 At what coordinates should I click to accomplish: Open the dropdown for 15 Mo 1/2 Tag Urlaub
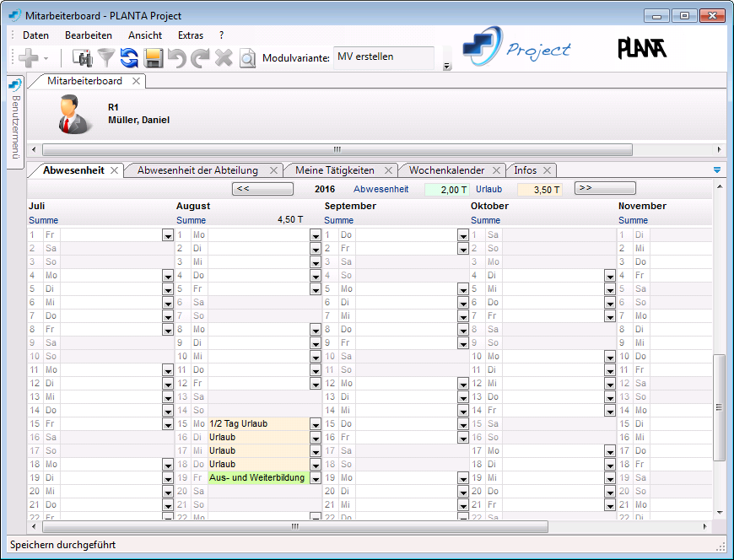pos(316,424)
